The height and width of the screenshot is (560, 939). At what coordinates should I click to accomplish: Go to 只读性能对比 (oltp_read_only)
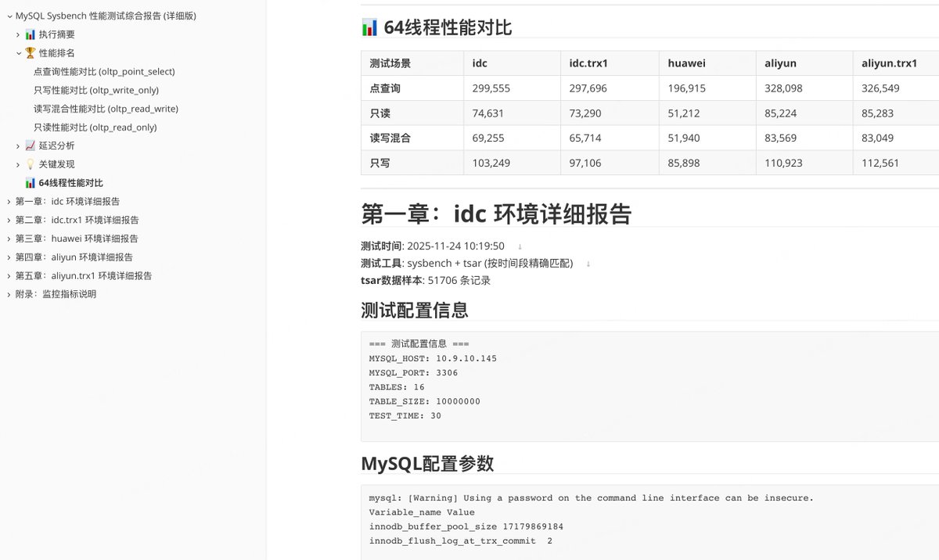pyautogui.click(x=95, y=127)
